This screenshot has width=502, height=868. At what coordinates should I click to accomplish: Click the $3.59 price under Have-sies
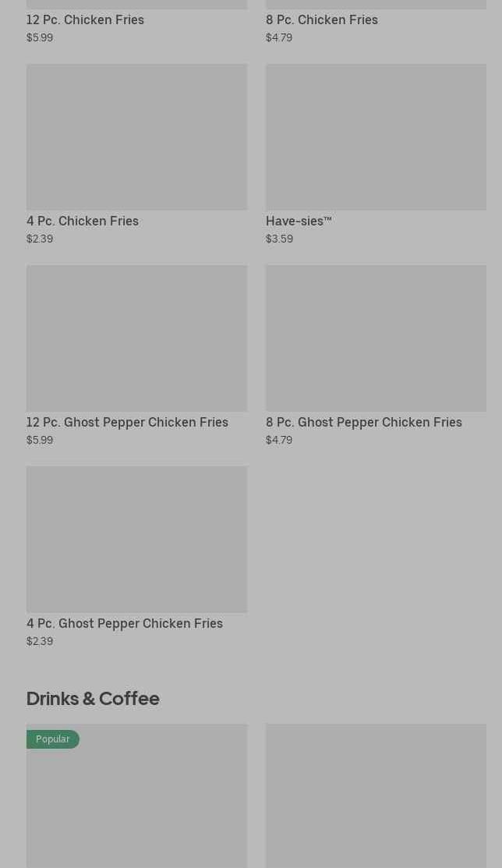tap(279, 239)
